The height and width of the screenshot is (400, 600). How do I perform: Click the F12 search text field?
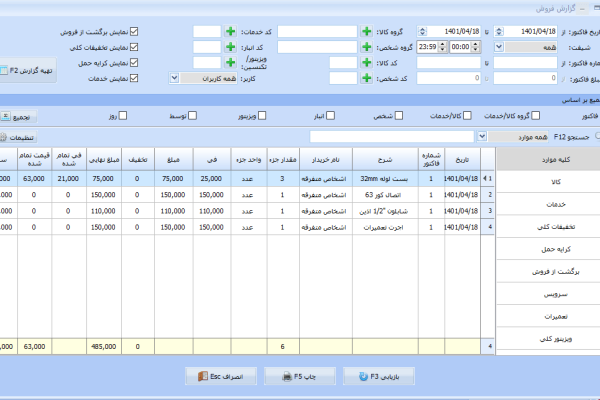(x=392, y=137)
